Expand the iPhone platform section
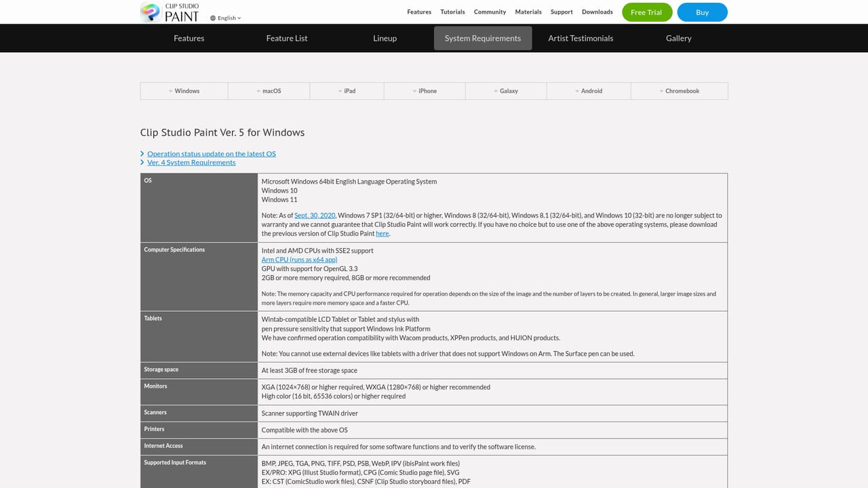The width and height of the screenshot is (868, 488). (x=425, y=91)
